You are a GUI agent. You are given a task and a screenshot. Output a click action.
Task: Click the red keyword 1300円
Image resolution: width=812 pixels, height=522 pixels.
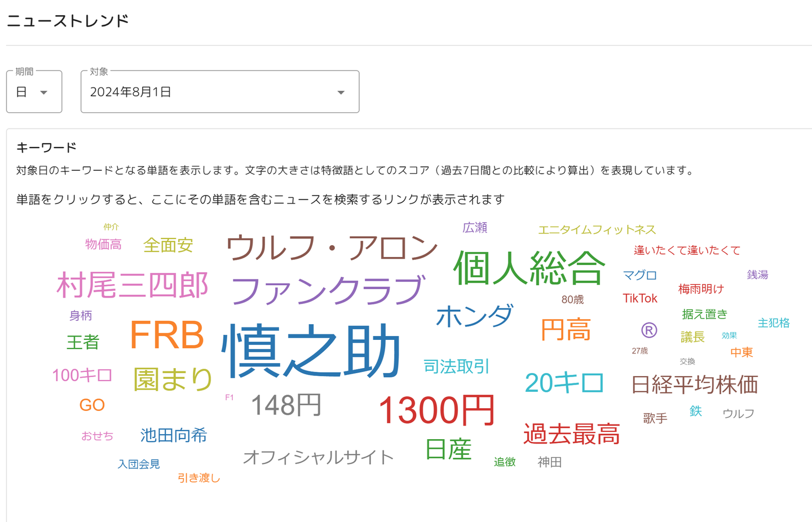click(436, 410)
